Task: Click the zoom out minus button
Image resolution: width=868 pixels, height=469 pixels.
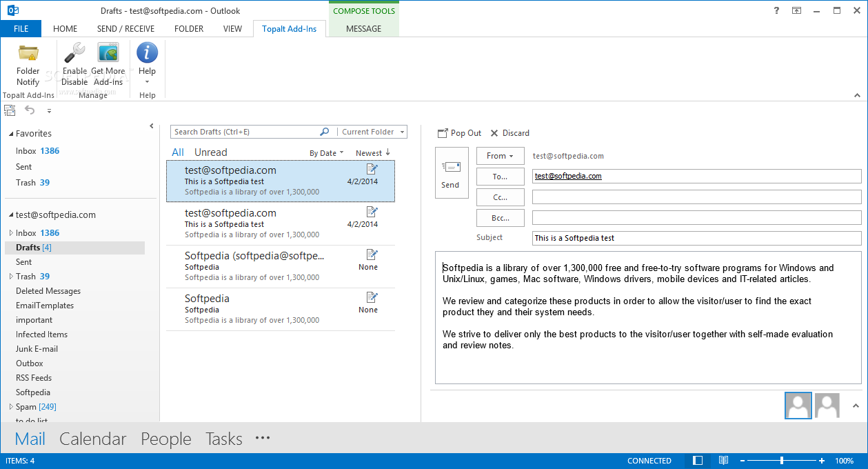Action: click(743, 461)
